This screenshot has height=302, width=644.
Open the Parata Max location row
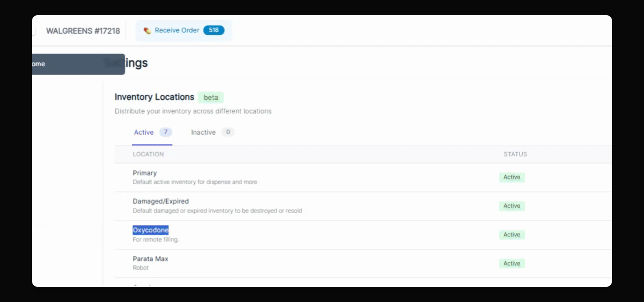363,263
